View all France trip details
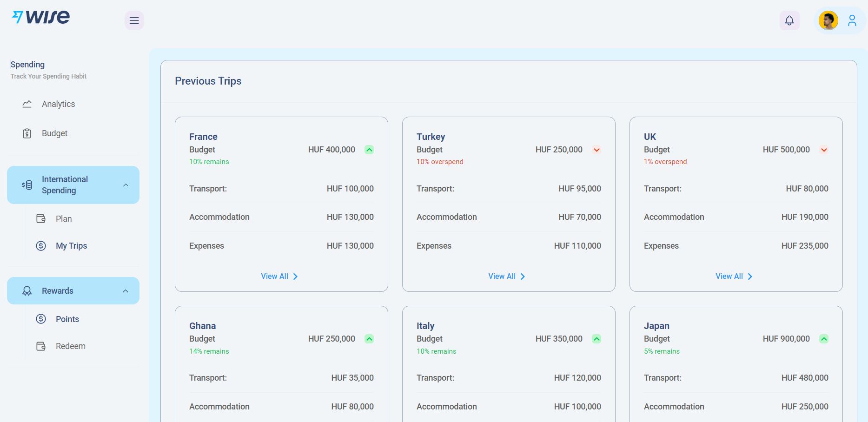This screenshot has width=868, height=422. point(279,276)
